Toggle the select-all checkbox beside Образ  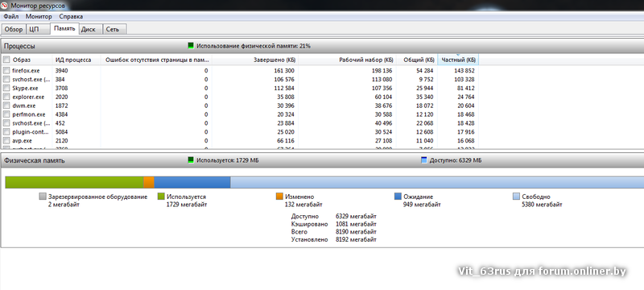tap(6, 60)
